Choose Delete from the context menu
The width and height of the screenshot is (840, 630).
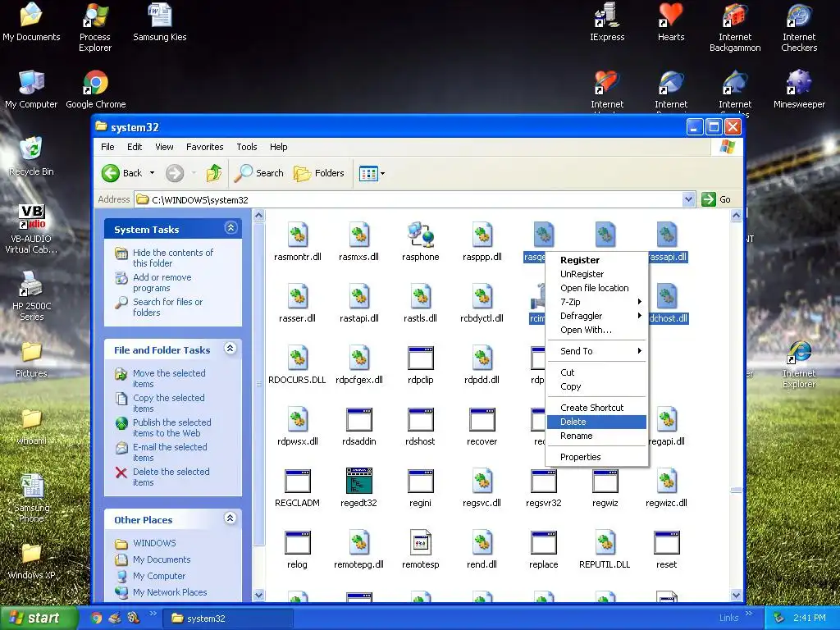point(596,422)
